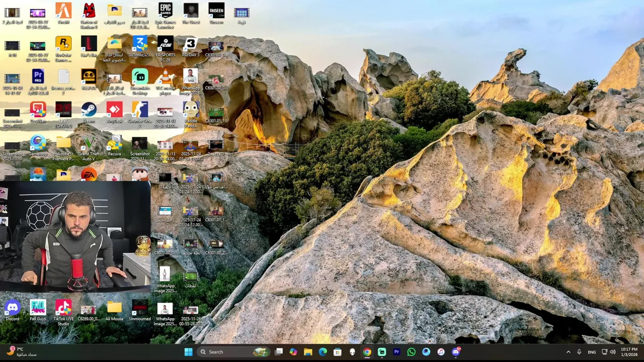Open Discord from the taskbar
Screen dimensions: 644x362
click(x=456, y=352)
